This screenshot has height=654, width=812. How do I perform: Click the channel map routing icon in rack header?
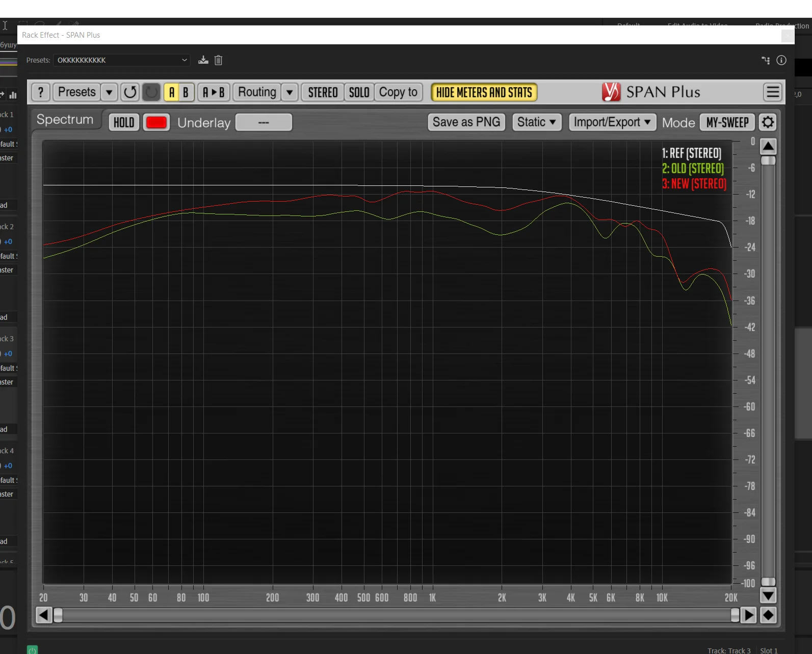766,60
